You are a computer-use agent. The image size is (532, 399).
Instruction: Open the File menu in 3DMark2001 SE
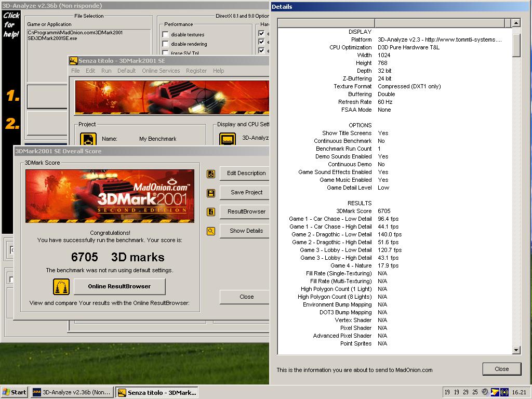tap(75, 71)
